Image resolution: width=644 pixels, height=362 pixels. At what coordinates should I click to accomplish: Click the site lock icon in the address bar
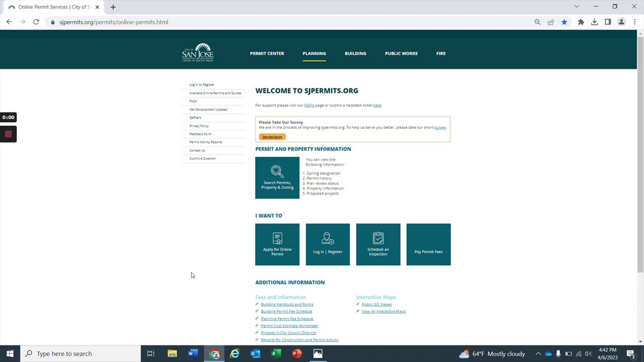(52, 22)
